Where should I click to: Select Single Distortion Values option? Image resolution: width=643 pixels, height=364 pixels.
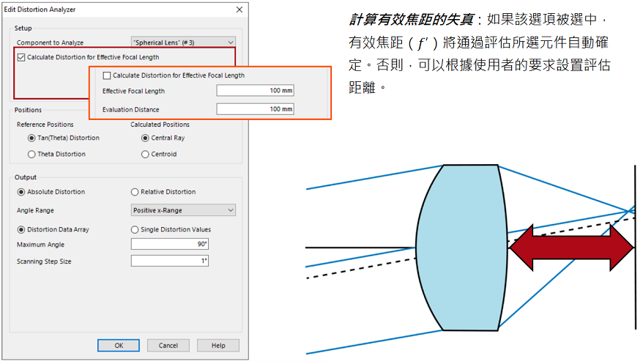tap(135, 229)
